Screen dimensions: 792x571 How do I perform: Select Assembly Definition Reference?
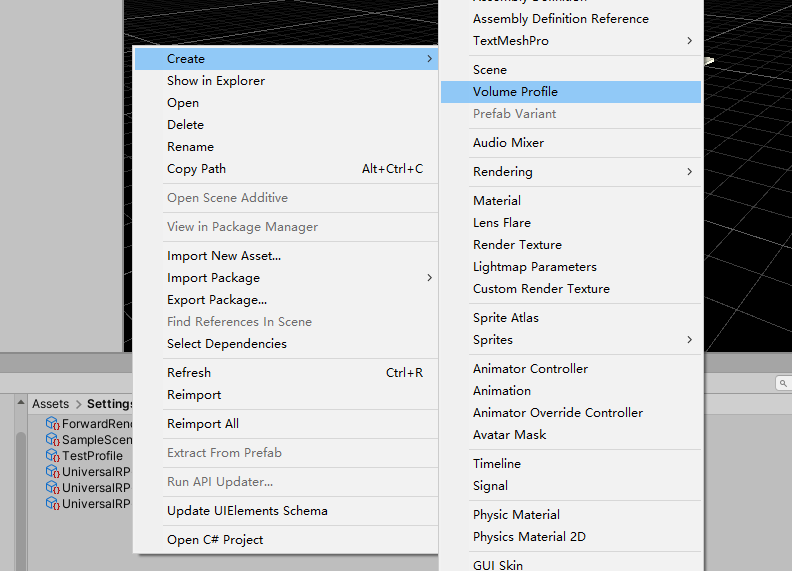[x=571, y=19]
